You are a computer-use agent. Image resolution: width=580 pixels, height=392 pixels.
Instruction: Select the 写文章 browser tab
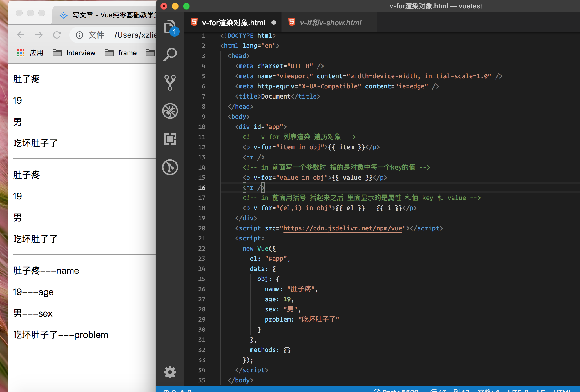(107, 15)
